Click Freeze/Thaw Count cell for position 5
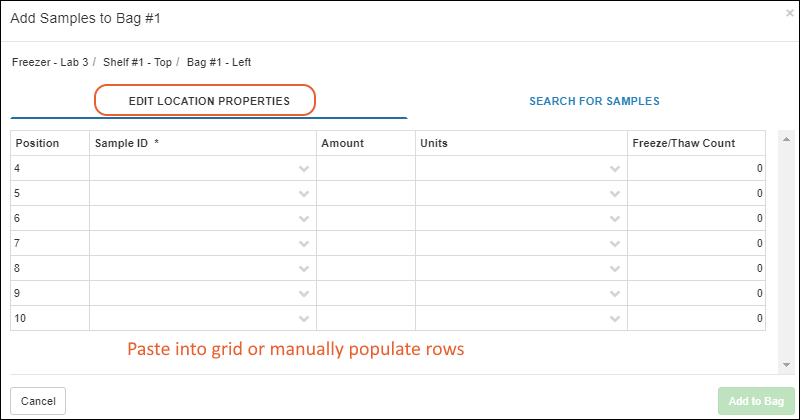Screen dimensions: 800x420 696,193
